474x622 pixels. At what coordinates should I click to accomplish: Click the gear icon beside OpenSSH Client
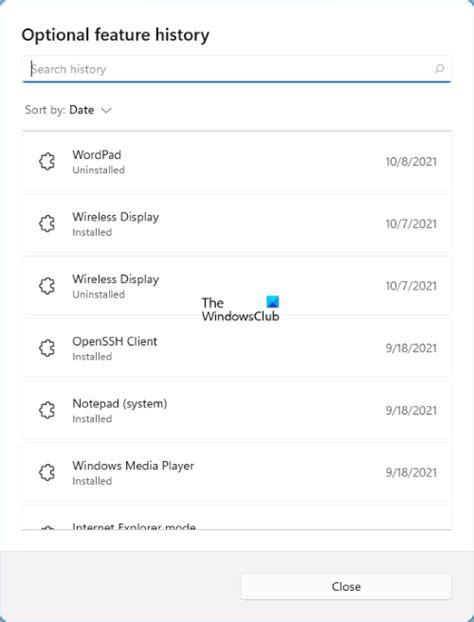tap(47, 348)
